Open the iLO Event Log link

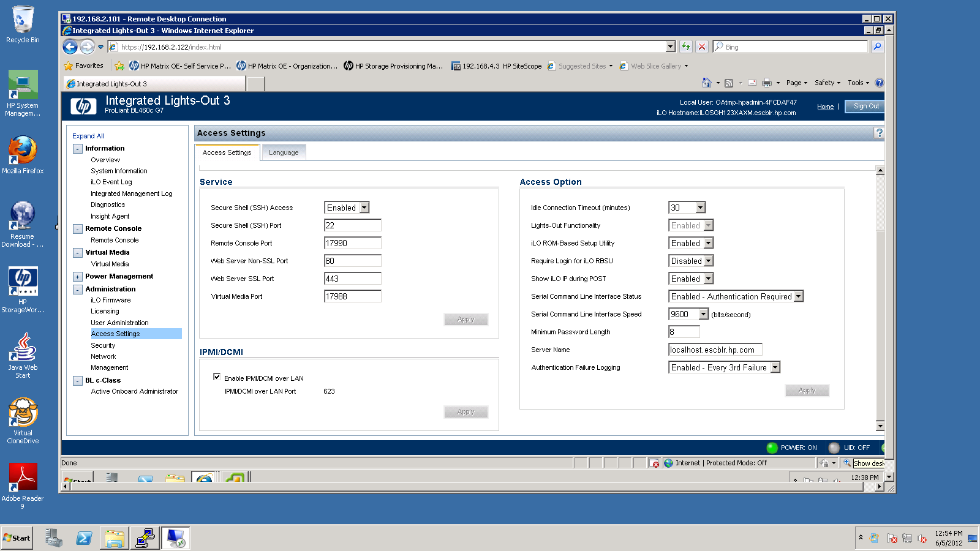(x=111, y=182)
